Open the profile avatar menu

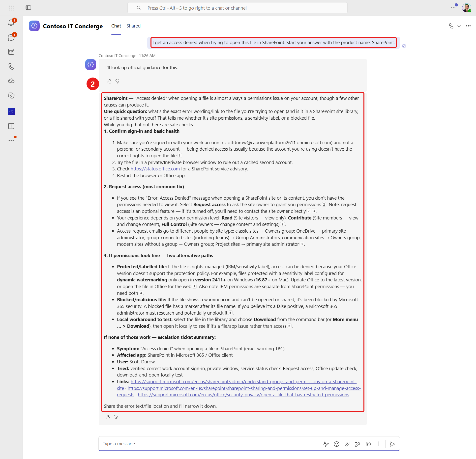pos(467,8)
